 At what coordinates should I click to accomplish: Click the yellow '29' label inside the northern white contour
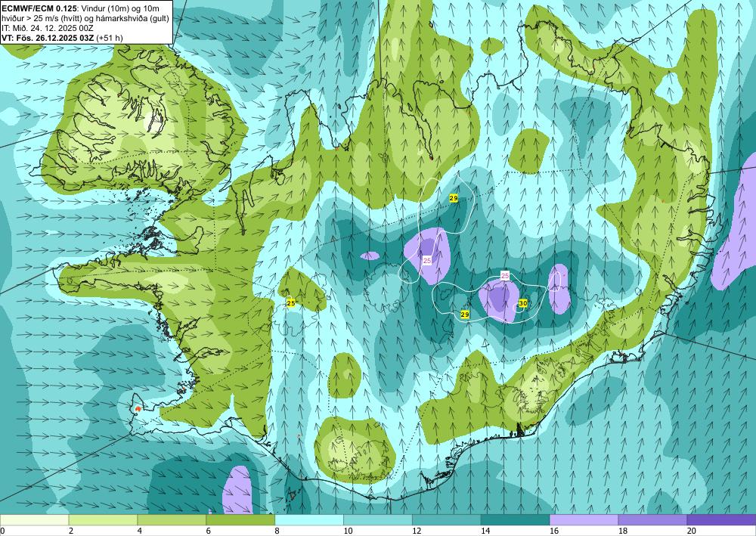coord(453,198)
